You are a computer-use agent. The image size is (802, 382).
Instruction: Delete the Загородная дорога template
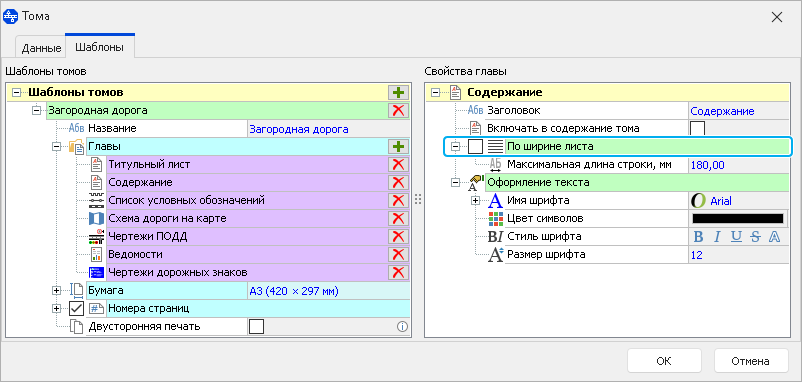tap(398, 110)
